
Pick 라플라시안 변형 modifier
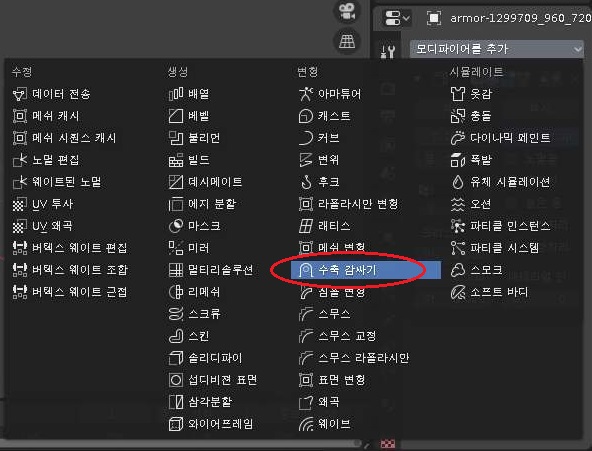[x=349, y=204]
